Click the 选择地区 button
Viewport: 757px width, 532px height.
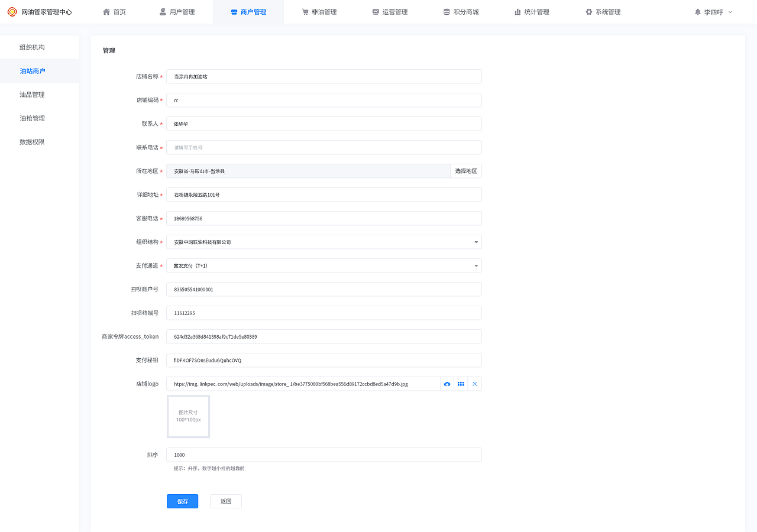[466, 171]
